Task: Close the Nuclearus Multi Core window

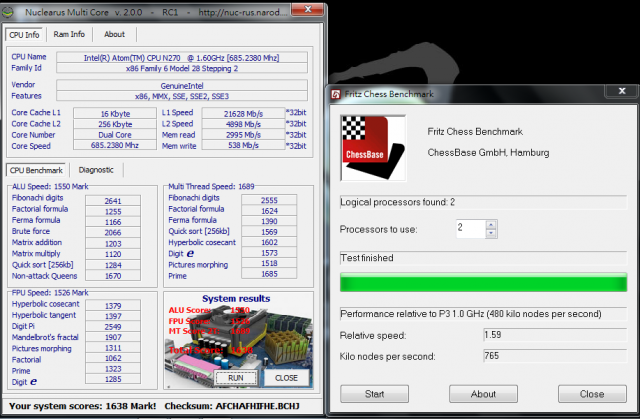Action: (x=308, y=9)
